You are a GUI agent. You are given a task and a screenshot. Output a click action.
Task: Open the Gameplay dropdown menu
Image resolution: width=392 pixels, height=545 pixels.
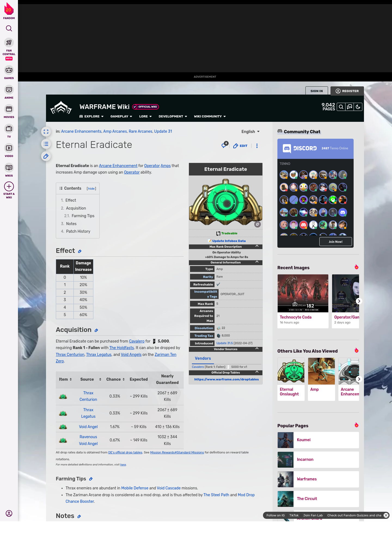[121, 116]
